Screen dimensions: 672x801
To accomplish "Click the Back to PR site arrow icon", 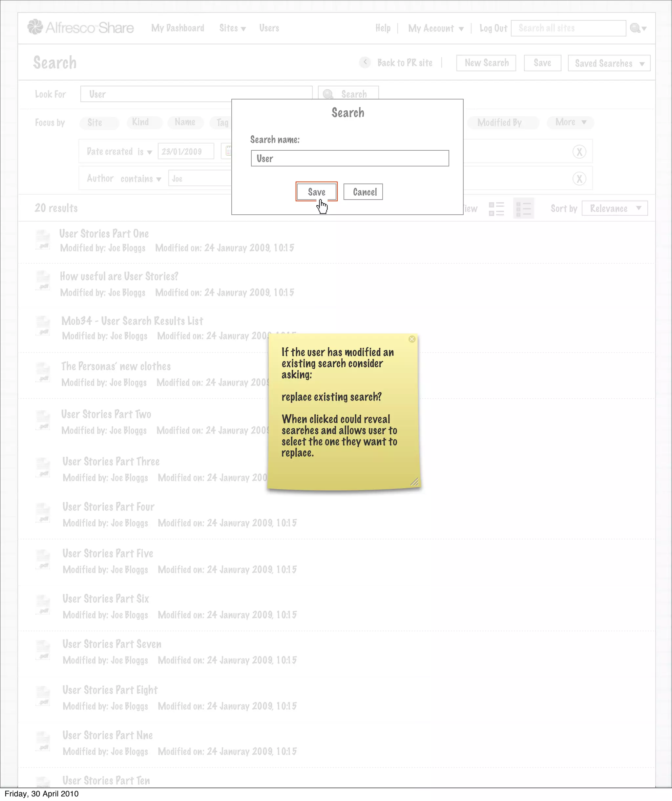I will coord(365,62).
